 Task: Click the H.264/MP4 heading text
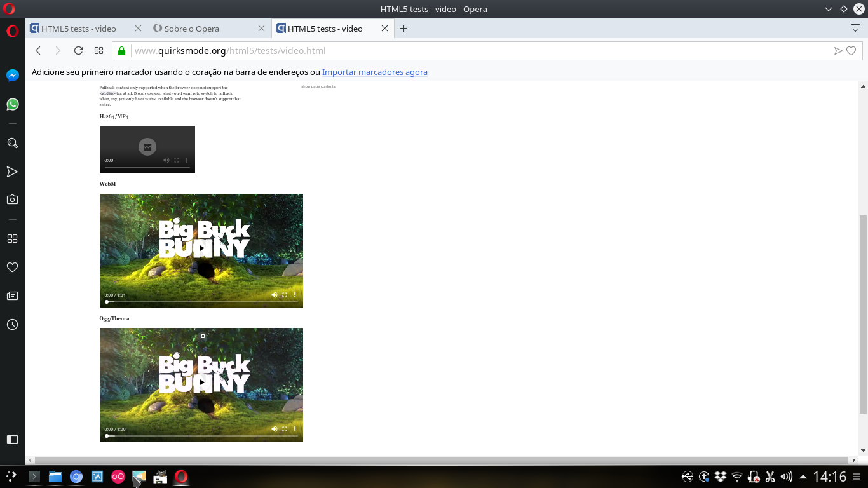click(x=114, y=116)
